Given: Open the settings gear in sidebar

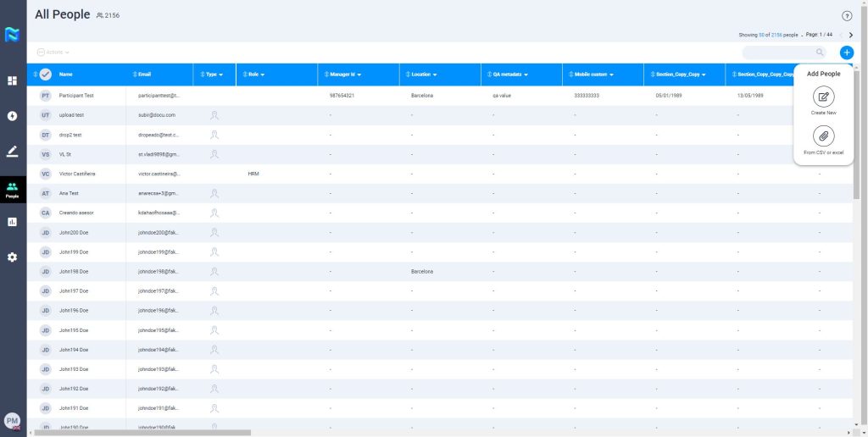Looking at the screenshot, I should coord(12,257).
